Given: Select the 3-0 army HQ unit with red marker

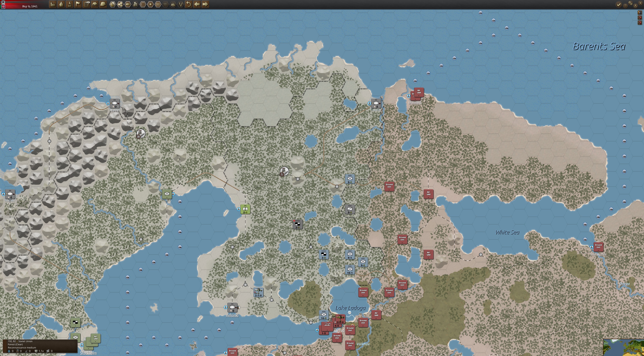Looking at the screenshot, I should tap(298, 224).
